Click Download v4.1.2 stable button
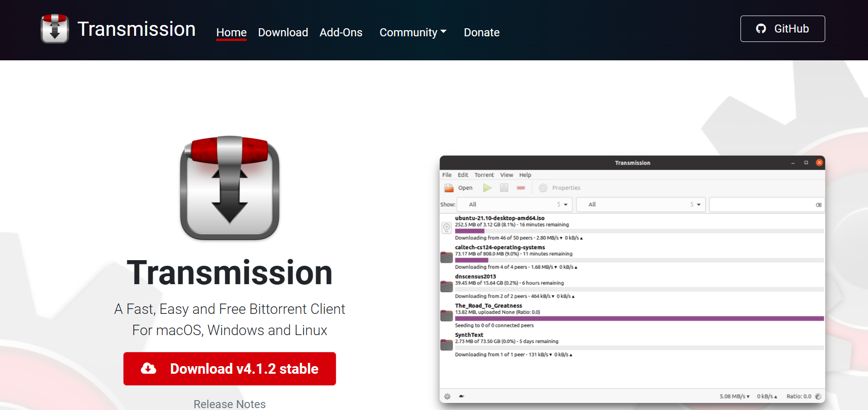 230,369
